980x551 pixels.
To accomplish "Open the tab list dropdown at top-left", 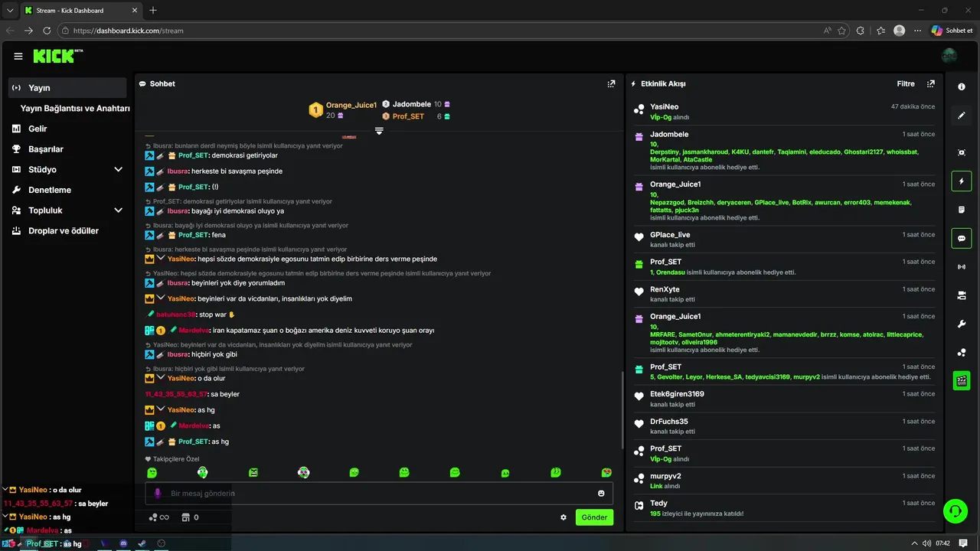I will click(10, 10).
